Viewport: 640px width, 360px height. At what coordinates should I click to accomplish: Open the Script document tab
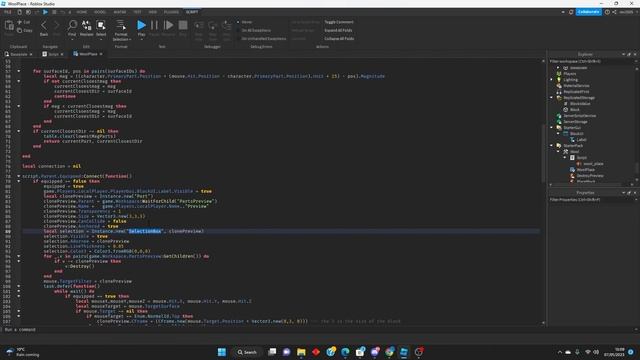click(53, 54)
